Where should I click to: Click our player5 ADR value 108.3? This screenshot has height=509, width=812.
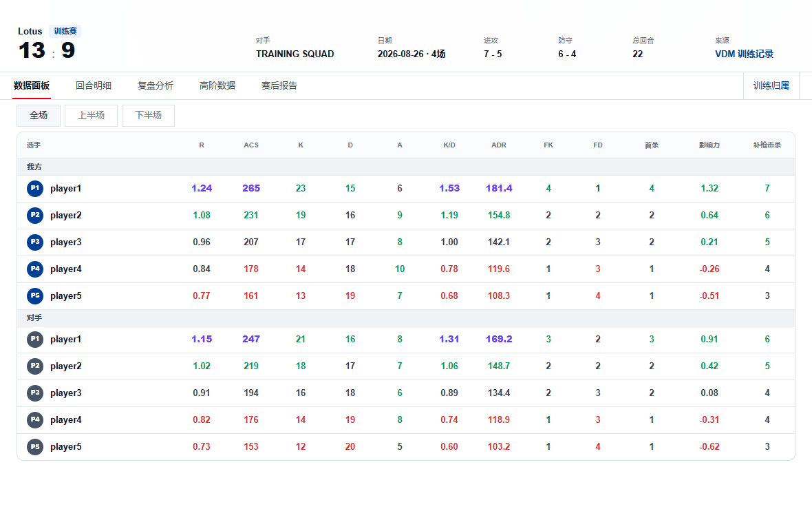tap(499, 296)
